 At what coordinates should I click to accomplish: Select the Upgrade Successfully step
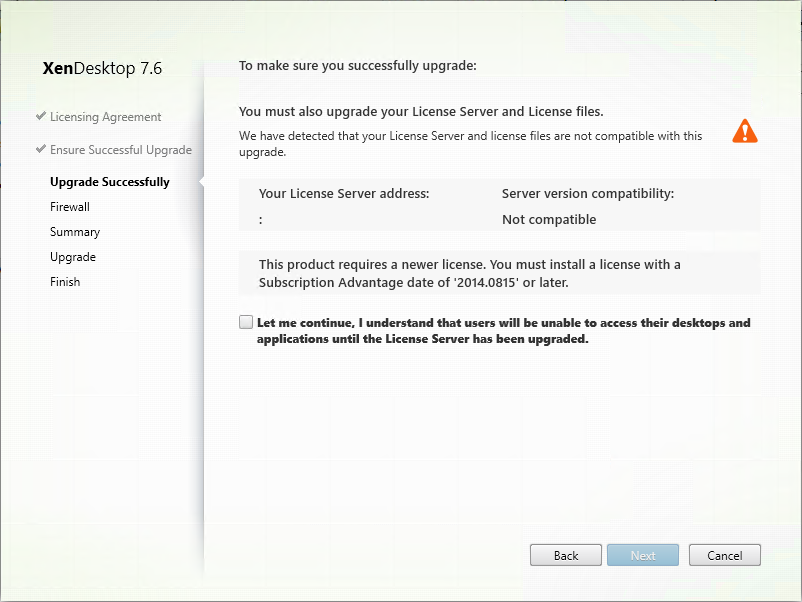[x=110, y=182]
